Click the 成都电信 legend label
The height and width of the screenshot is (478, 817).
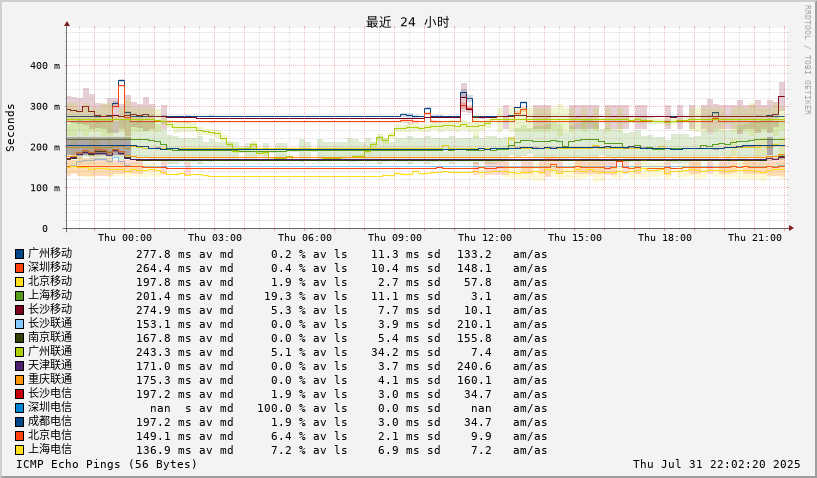50,422
